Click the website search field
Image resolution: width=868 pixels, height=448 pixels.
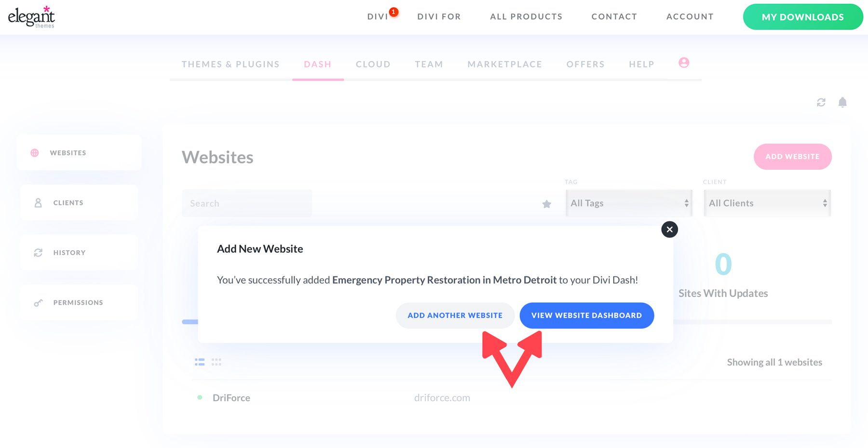[x=246, y=203]
